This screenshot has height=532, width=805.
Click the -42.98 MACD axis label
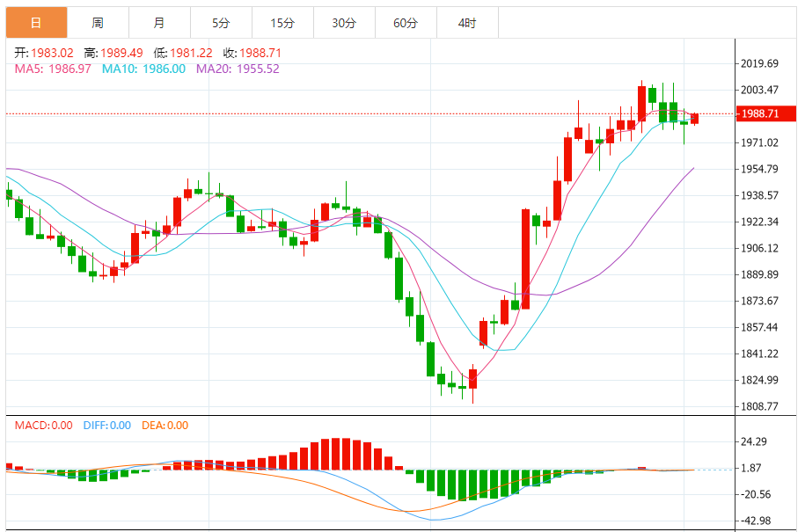(x=755, y=521)
